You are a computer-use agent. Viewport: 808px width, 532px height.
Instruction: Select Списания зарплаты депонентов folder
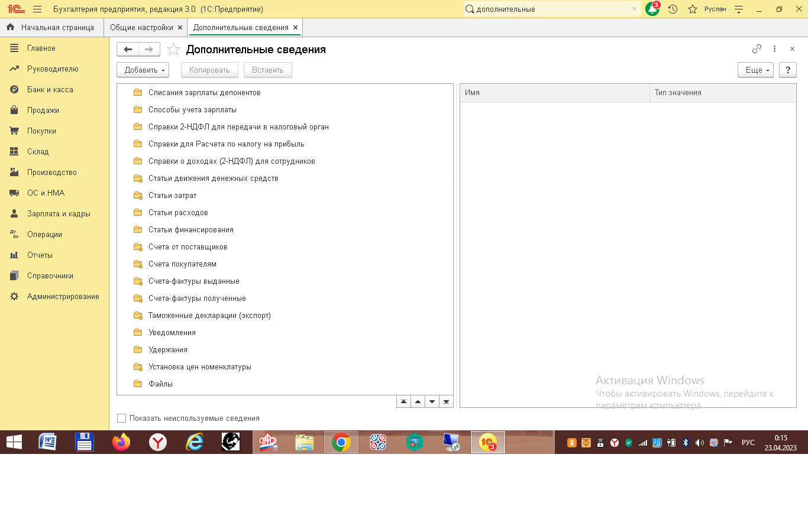pos(204,92)
